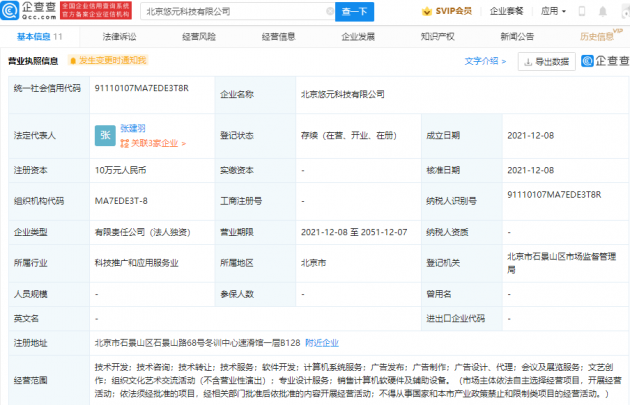Click the 发生变更时通知我 alert badge

(108, 60)
